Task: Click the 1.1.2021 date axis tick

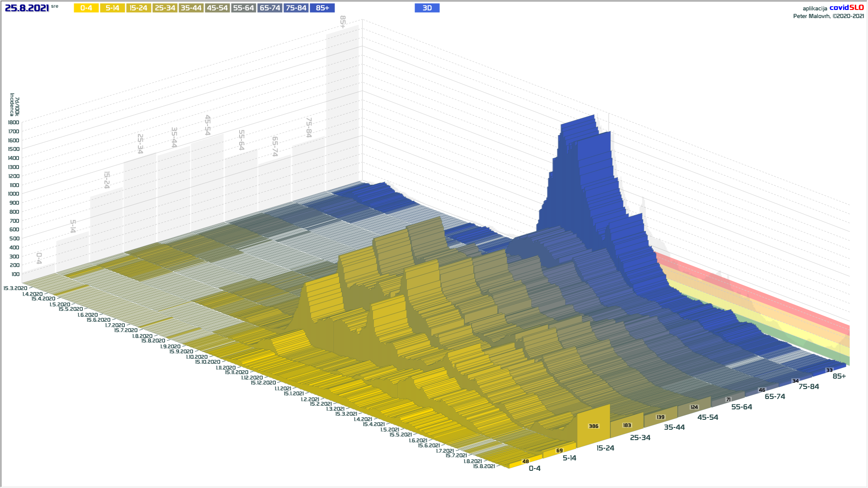Action: pyautogui.click(x=283, y=389)
